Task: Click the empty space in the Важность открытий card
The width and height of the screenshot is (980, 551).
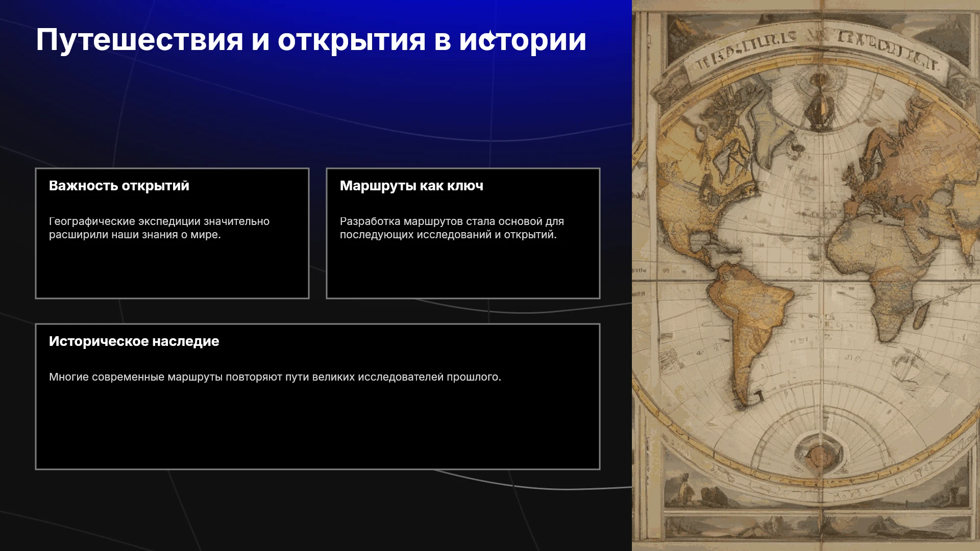Action: pyautogui.click(x=172, y=270)
